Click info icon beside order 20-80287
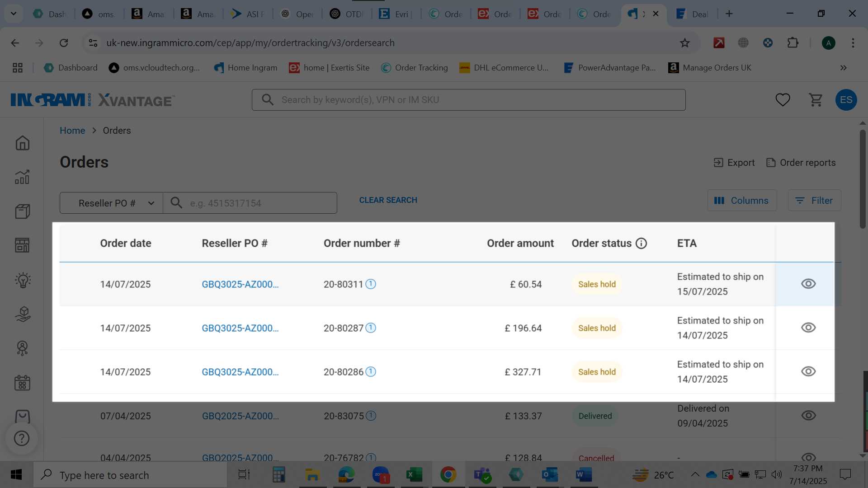 (x=371, y=328)
